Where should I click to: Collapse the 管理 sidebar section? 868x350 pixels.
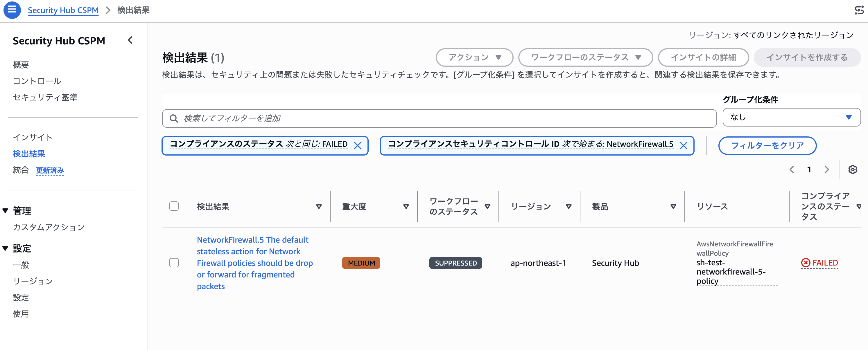click(x=6, y=211)
